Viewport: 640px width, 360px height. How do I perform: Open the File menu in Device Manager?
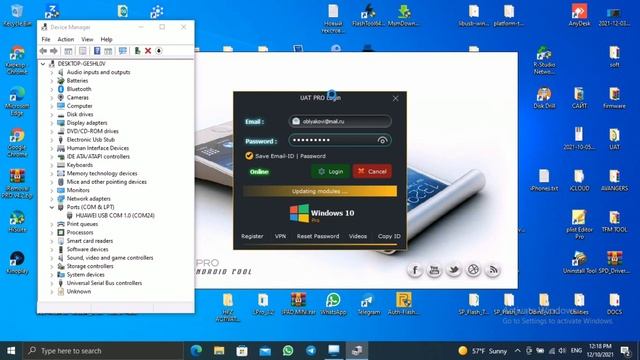[46, 39]
